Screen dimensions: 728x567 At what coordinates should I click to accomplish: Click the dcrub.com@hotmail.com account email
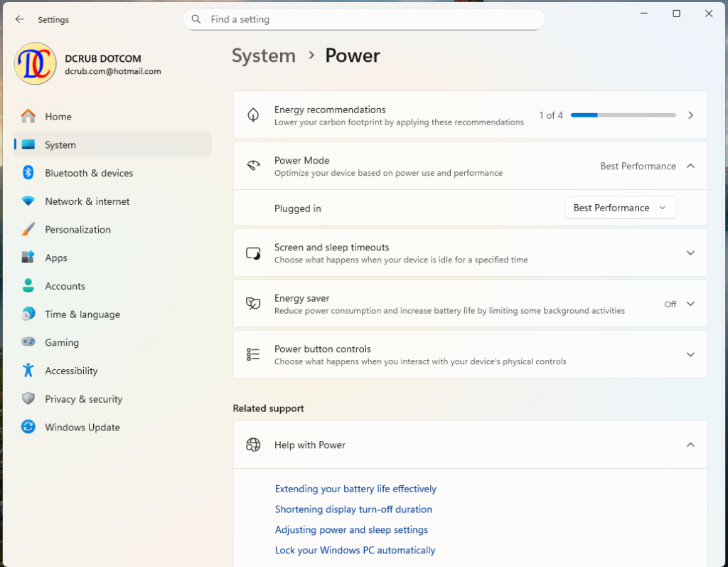pyautogui.click(x=113, y=71)
